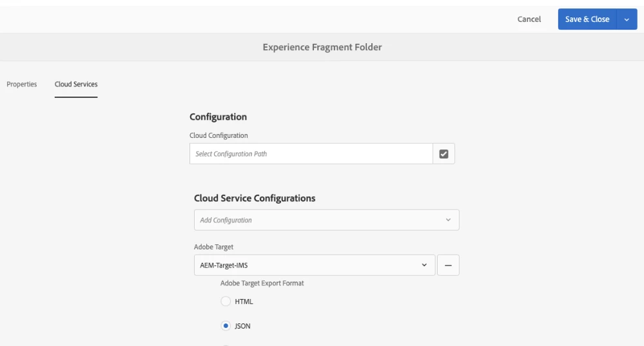Click the JSON label text

click(x=243, y=326)
